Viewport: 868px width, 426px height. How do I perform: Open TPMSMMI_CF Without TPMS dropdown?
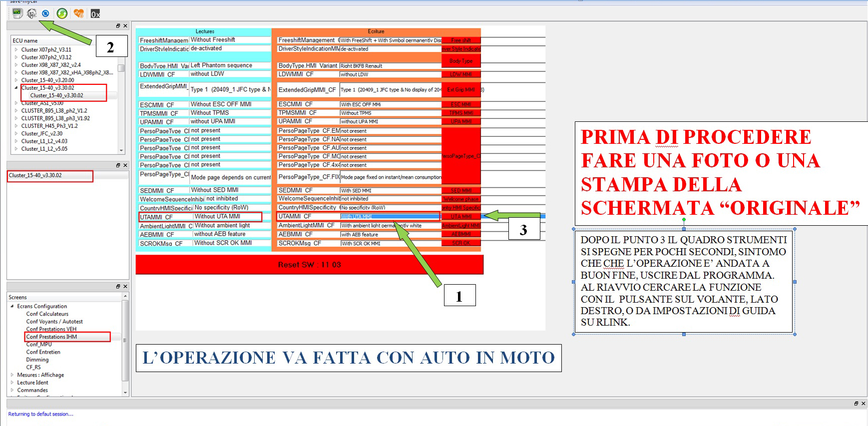click(x=391, y=113)
